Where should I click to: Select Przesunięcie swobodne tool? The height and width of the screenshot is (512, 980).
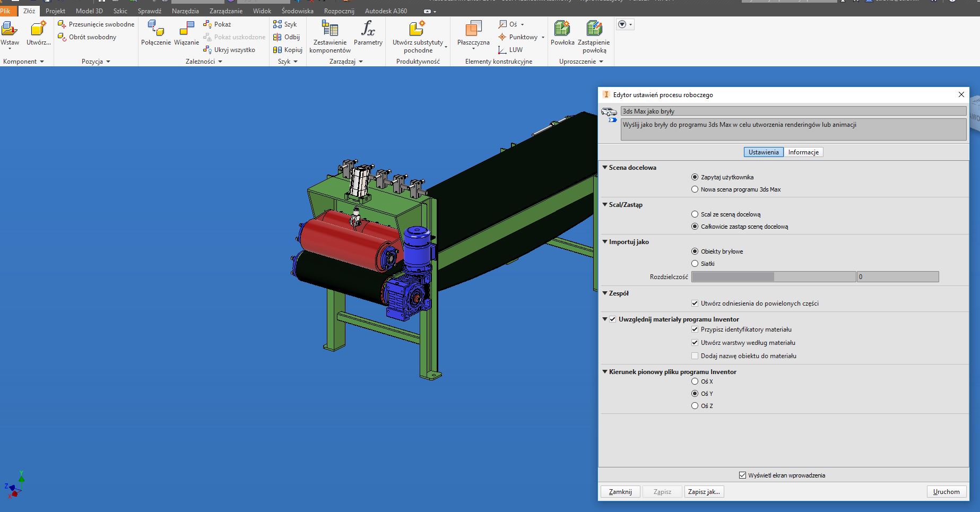point(96,24)
